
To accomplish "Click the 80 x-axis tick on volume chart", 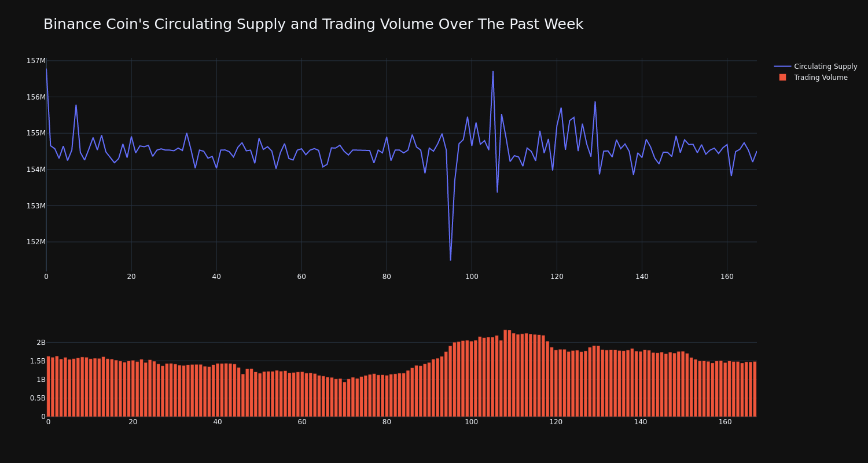I will (x=387, y=422).
